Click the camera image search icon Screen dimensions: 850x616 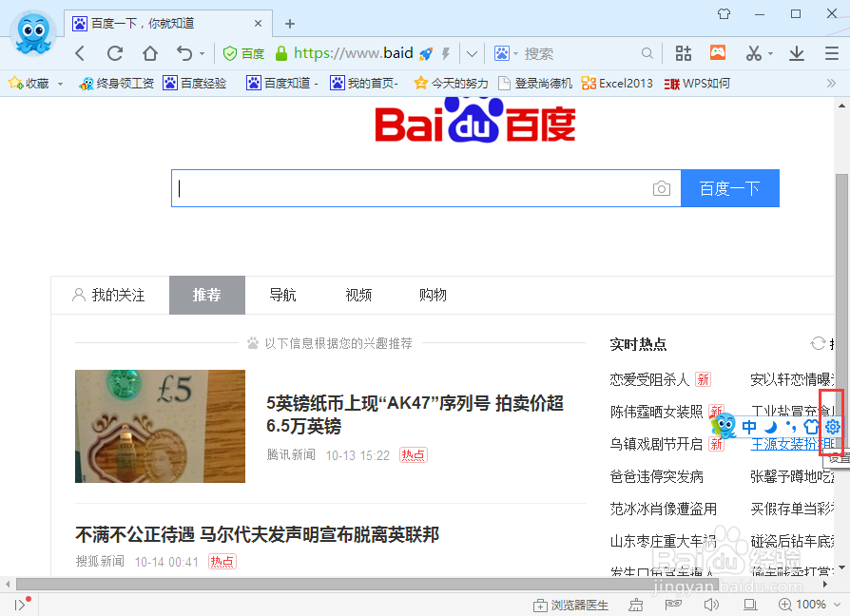(662, 188)
